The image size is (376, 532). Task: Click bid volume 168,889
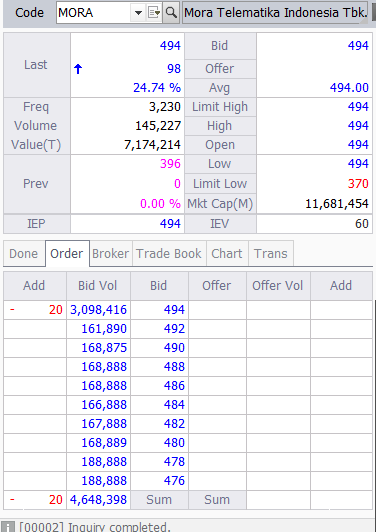104,443
